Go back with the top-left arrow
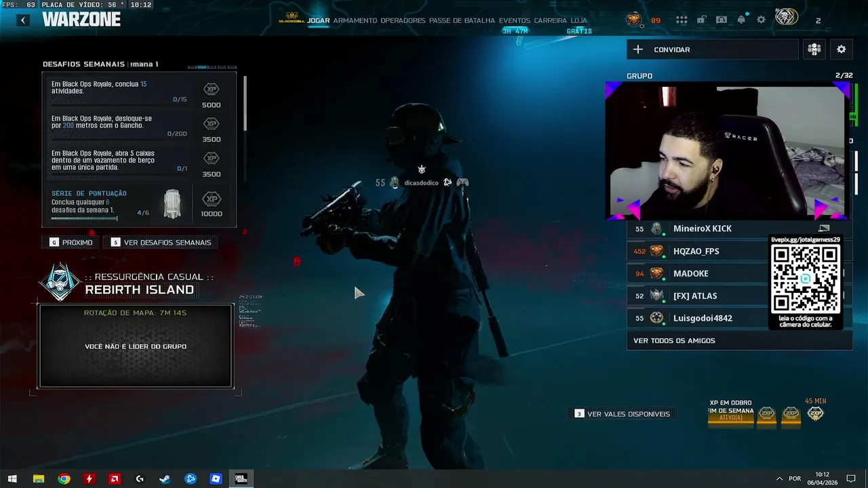Viewport: 868px width, 488px height. click(x=23, y=20)
